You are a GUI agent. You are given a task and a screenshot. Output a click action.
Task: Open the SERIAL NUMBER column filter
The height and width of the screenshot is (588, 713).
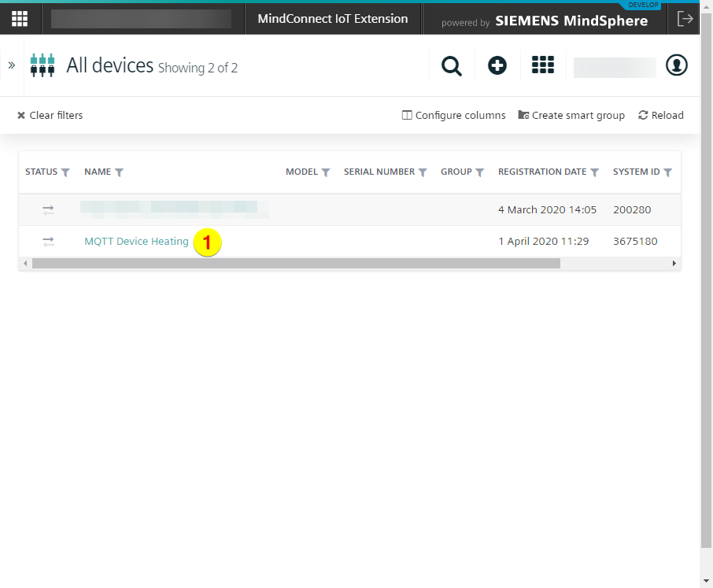(x=423, y=172)
